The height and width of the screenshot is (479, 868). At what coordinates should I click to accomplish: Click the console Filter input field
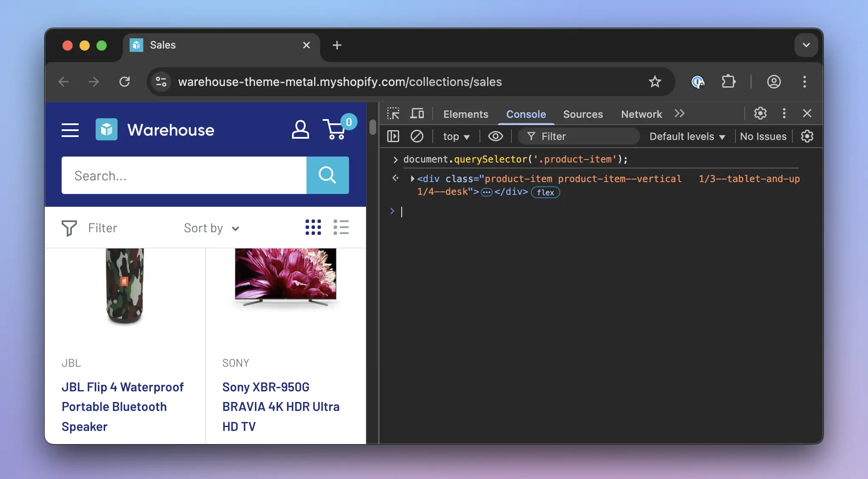tap(578, 136)
